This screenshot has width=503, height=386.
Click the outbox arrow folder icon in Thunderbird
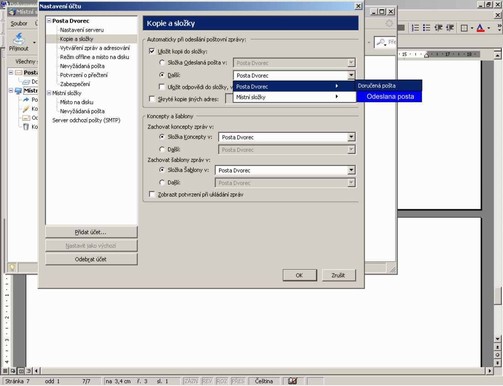pos(26,100)
